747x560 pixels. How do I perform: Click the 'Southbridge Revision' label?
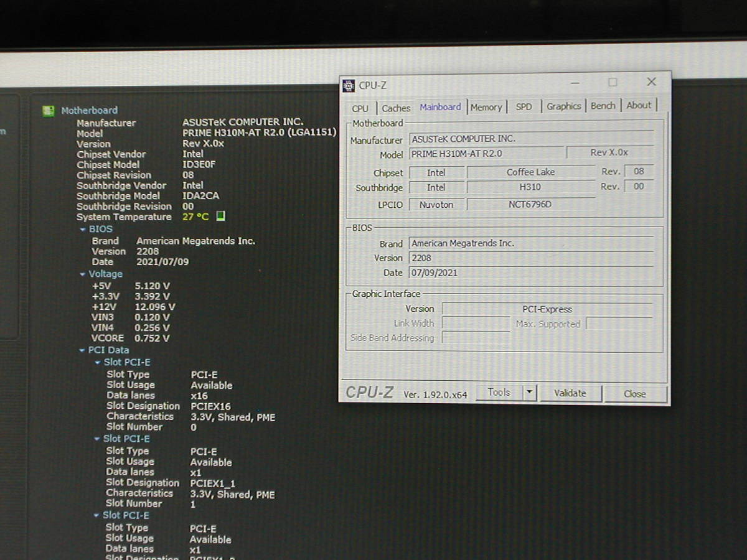tap(124, 207)
